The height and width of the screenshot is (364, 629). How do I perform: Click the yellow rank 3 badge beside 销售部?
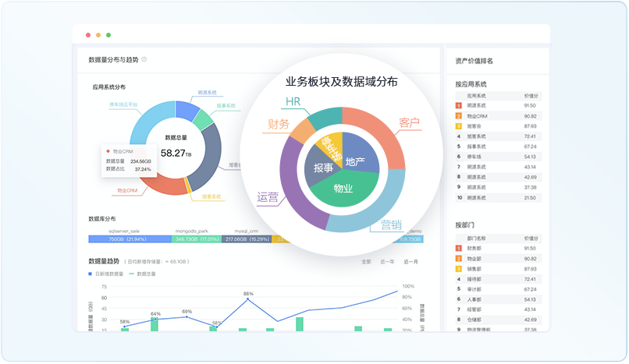coord(459,269)
